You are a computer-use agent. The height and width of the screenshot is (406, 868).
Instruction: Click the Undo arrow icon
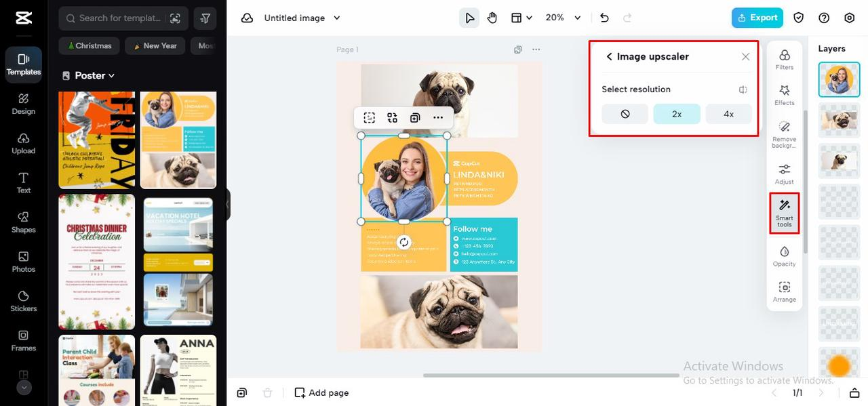click(x=604, y=18)
